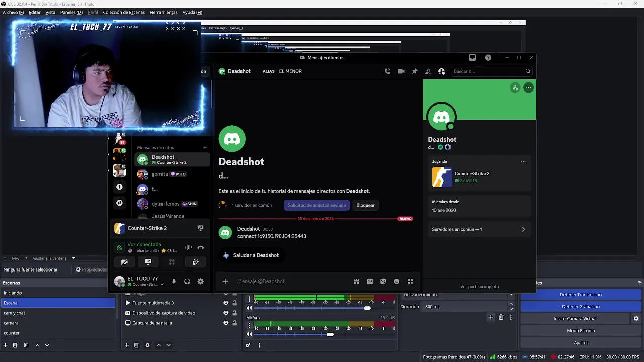Toggle Discord noise suppression waveform icon

pyautogui.click(x=188, y=247)
